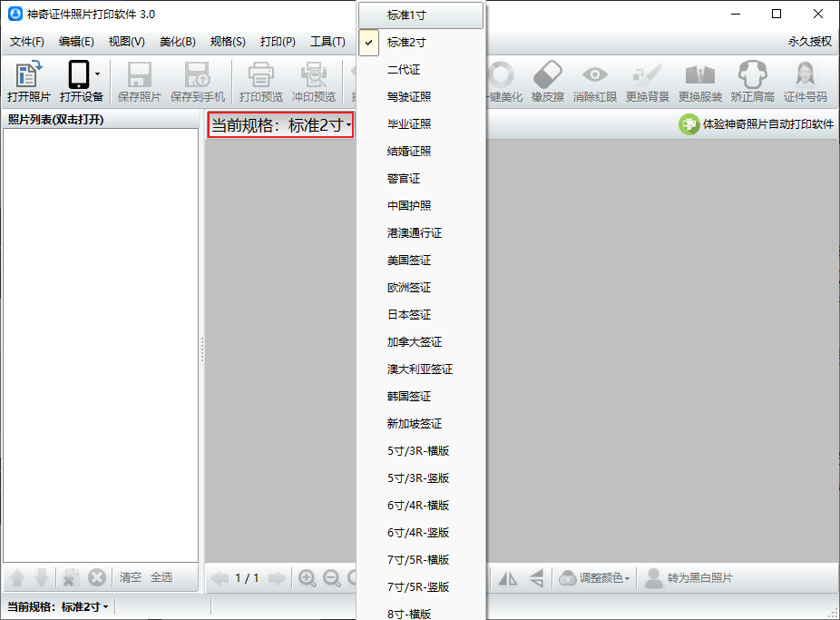840x620 pixels.
Task: Choose 7寸/5R-横版 size option
Action: (x=421, y=560)
